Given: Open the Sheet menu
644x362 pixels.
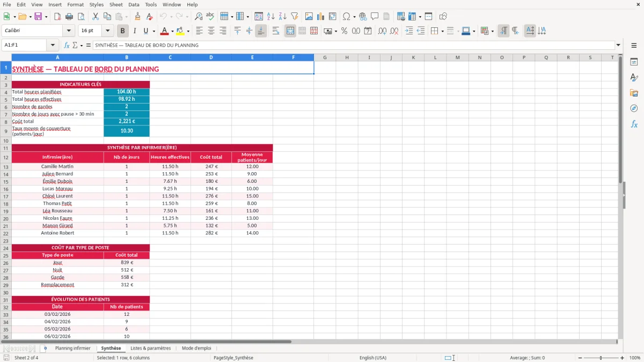Looking at the screenshot, I should coord(116,4).
